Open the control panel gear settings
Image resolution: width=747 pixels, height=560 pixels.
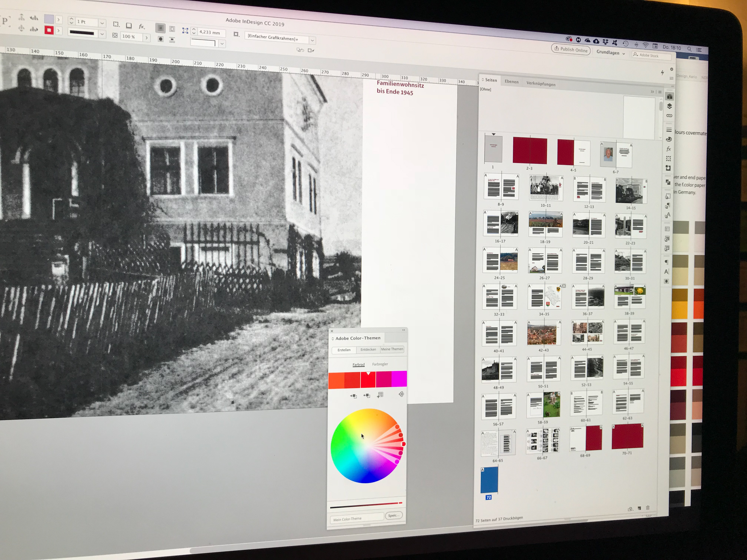point(672,69)
